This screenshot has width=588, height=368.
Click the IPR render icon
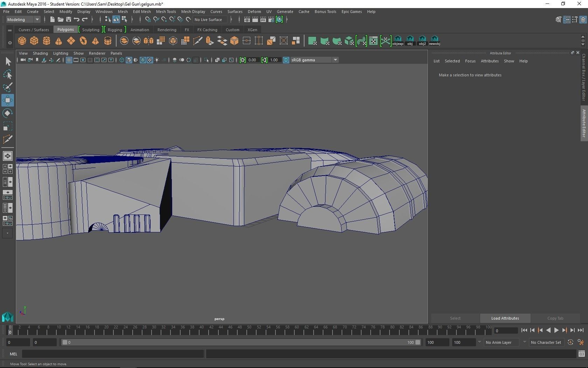tap(263, 20)
